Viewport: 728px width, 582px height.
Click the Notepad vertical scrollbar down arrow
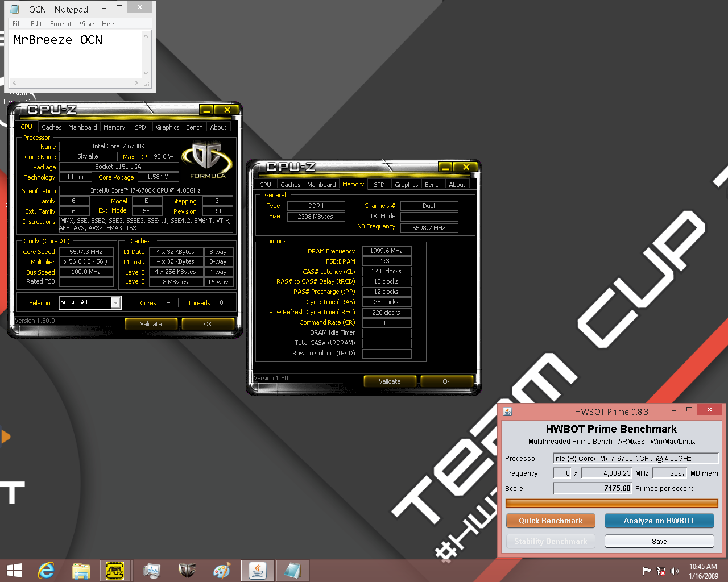(146, 73)
